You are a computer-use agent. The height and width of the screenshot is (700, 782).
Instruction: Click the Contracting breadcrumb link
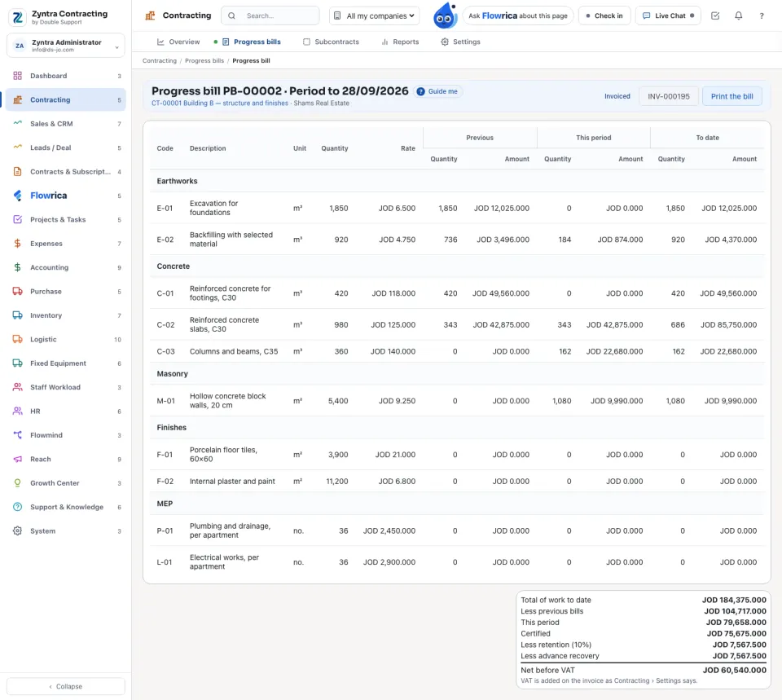(160, 61)
